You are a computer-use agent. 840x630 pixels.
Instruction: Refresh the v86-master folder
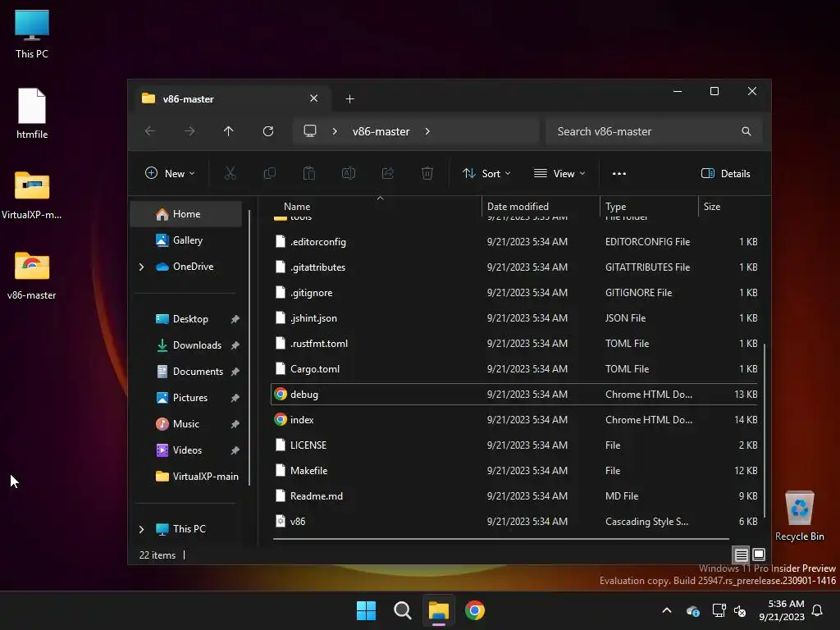click(x=268, y=131)
